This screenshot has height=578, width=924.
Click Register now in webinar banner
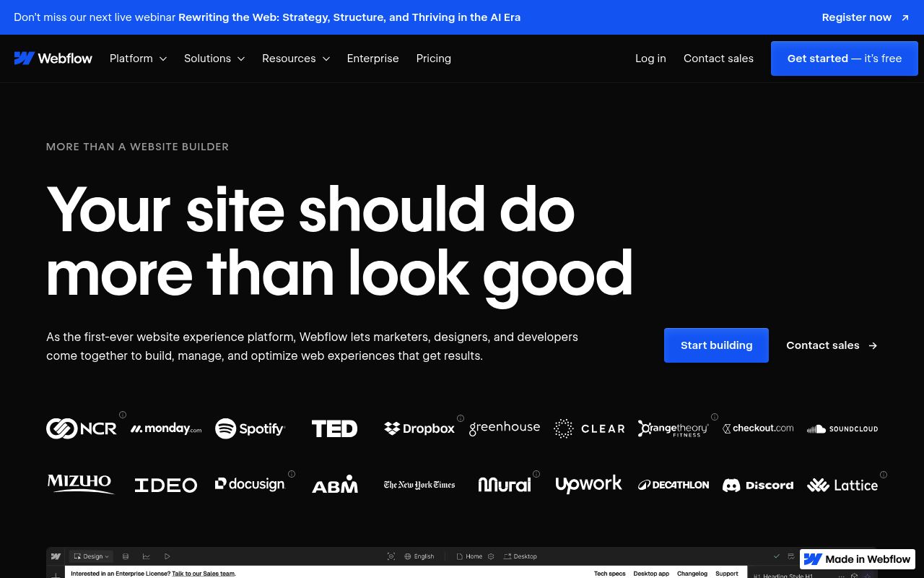tap(857, 17)
